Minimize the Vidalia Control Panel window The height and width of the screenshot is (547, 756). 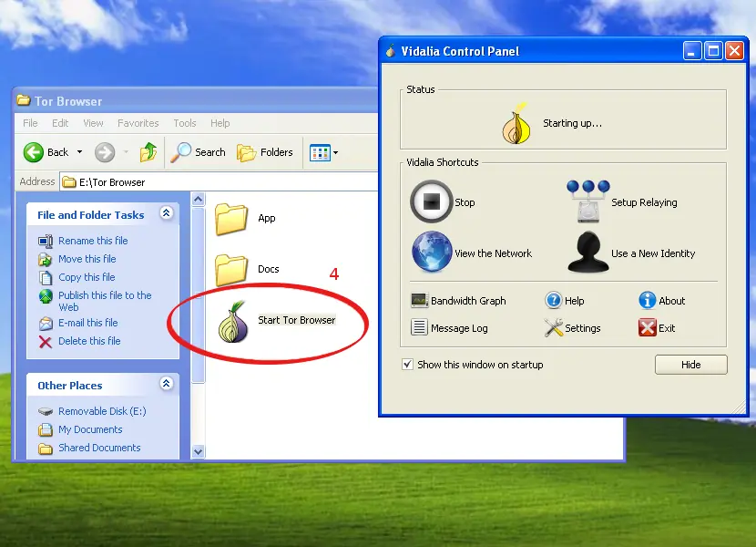point(692,51)
